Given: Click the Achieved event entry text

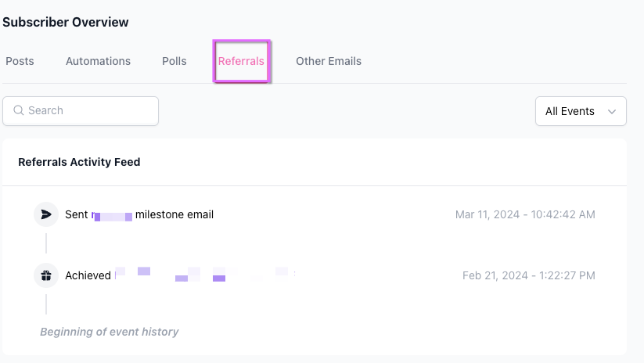Looking at the screenshot, I should click(x=88, y=275).
